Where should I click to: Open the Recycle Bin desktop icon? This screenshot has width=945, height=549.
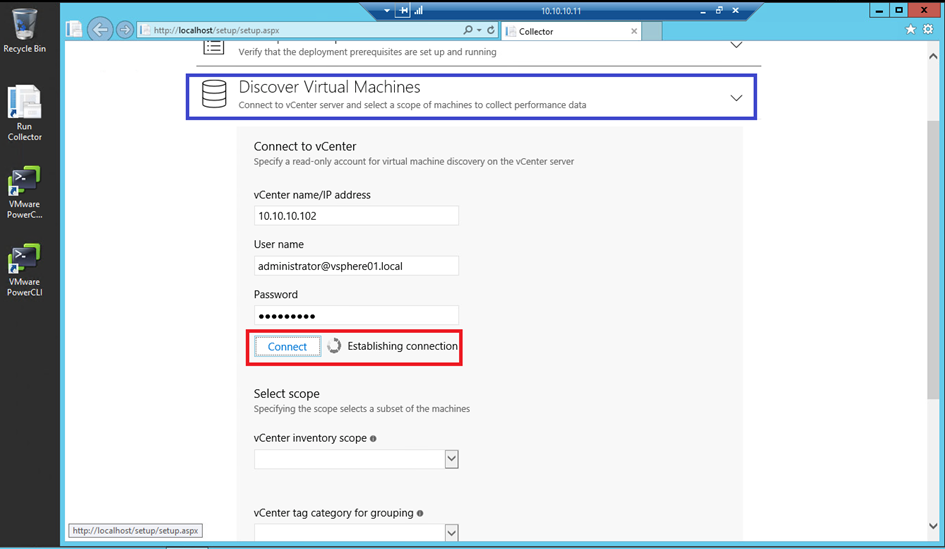click(24, 30)
